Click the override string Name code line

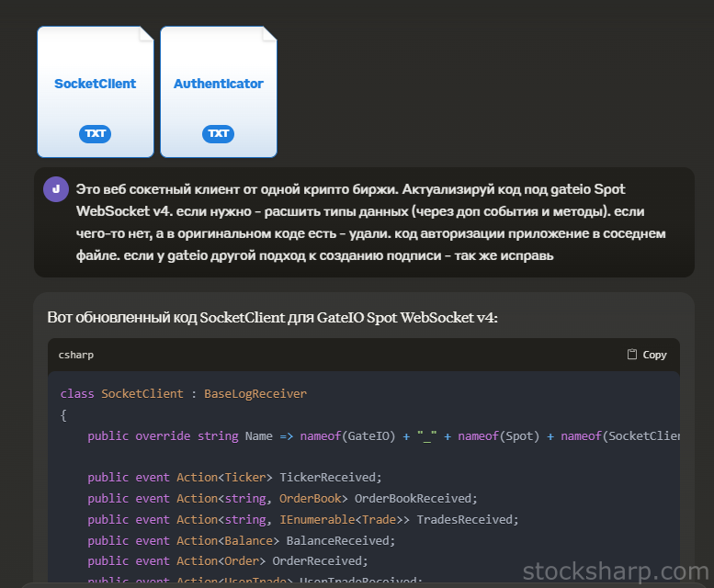click(368, 435)
